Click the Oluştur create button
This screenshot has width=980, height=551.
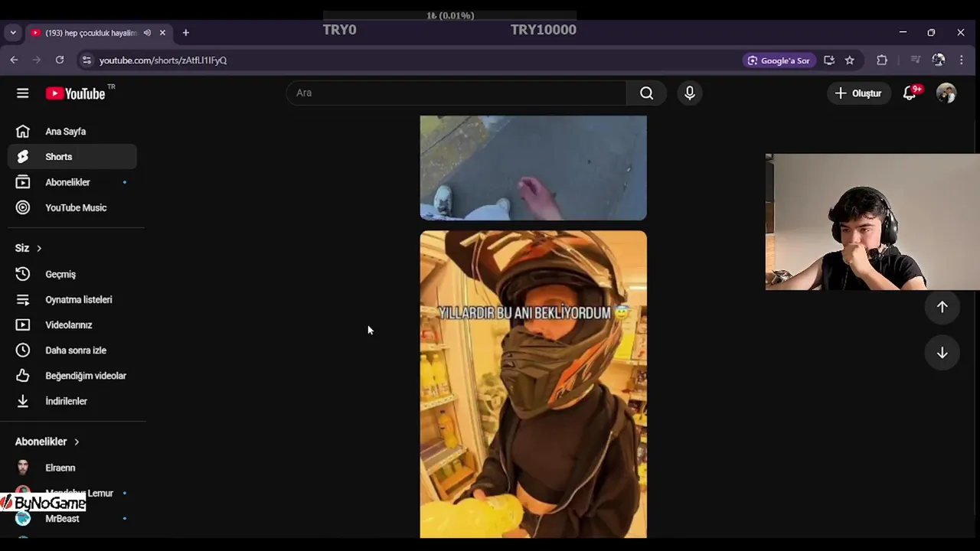[858, 93]
